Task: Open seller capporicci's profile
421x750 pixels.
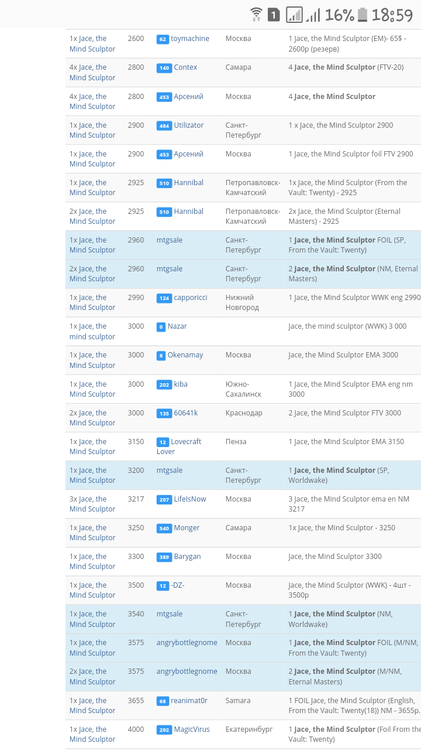Action: [x=190, y=298]
